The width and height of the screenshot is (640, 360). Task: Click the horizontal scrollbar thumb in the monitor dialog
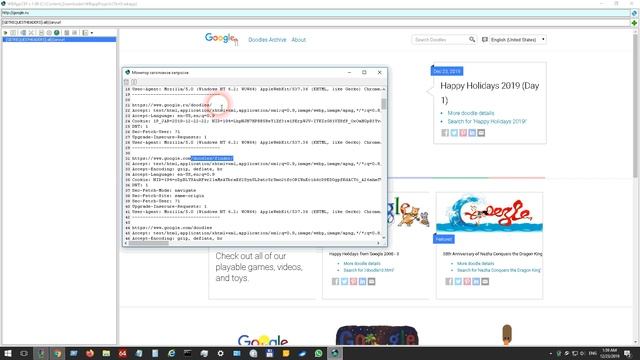click(149, 243)
